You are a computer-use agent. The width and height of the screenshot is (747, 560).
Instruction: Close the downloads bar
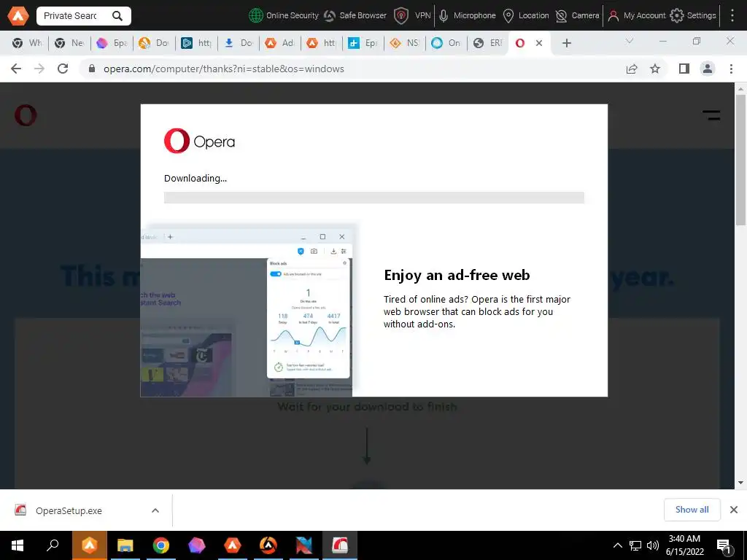coord(734,510)
